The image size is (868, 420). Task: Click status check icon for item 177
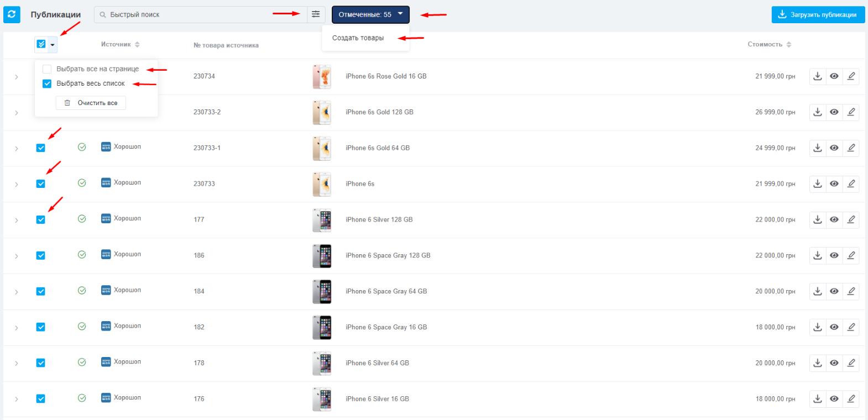click(82, 219)
